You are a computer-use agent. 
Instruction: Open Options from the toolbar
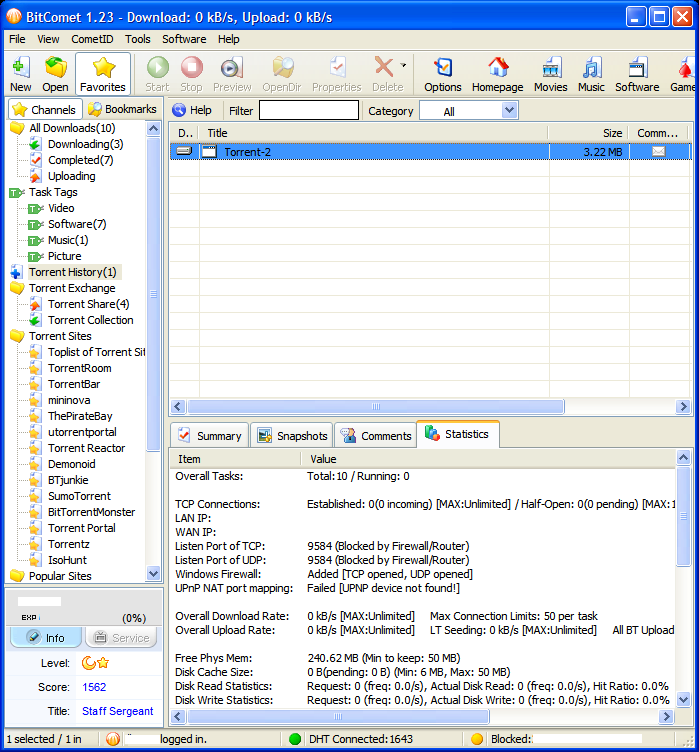click(x=443, y=74)
